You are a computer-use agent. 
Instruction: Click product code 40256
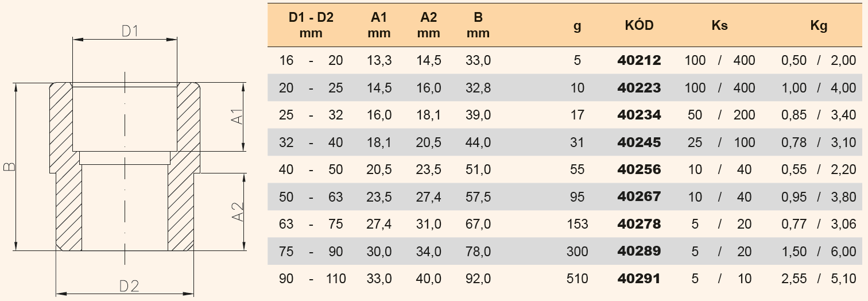click(639, 169)
